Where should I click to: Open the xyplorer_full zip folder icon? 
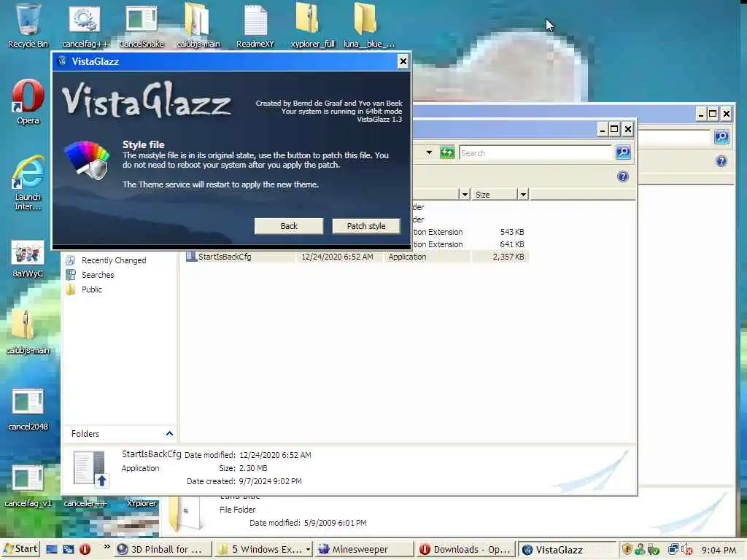[x=312, y=25]
